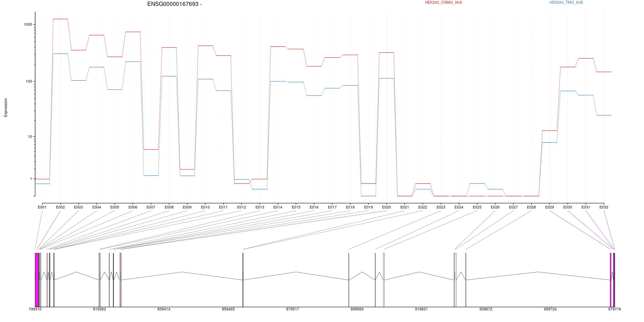
Task: Click exon label E018
Action: coord(350,207)
